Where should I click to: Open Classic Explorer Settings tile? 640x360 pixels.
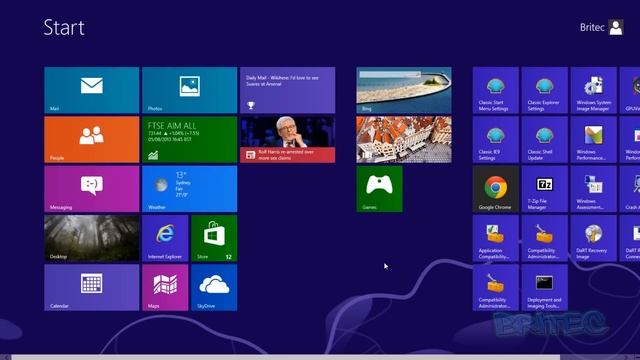point(544,90)
